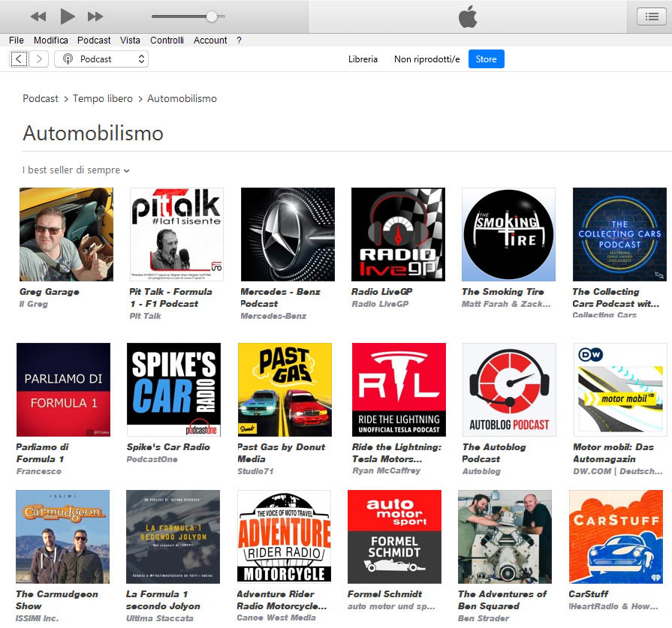Open La Formula 1 secondo Jolyon artwork
The height and width of the screenshot is (628, 672).
pyautogui.click(x=173, y=536)
